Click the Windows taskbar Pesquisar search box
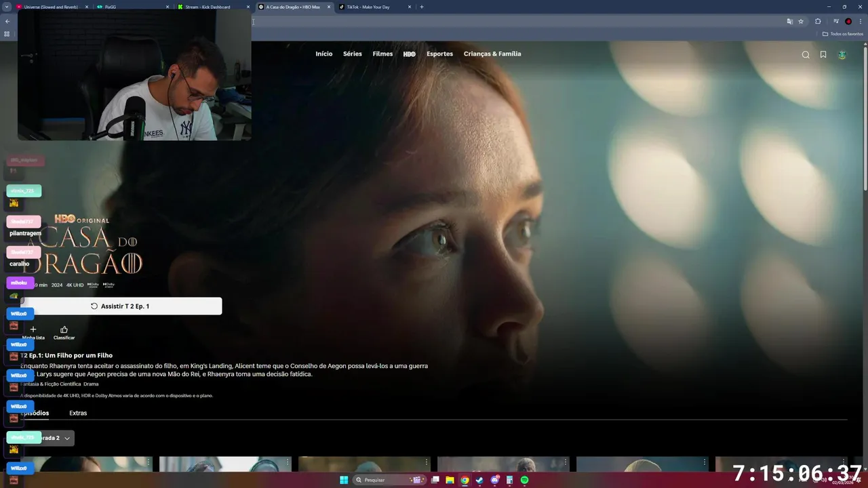 pyautogui.click(x=389, y=480)
